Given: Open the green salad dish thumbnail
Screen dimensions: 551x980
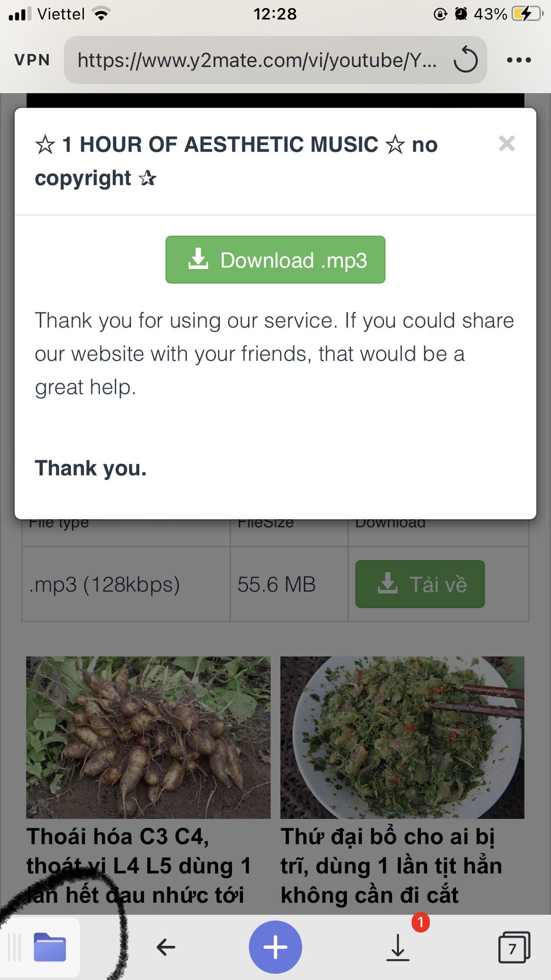Looking at the screenshot, I should pos(402,738).
